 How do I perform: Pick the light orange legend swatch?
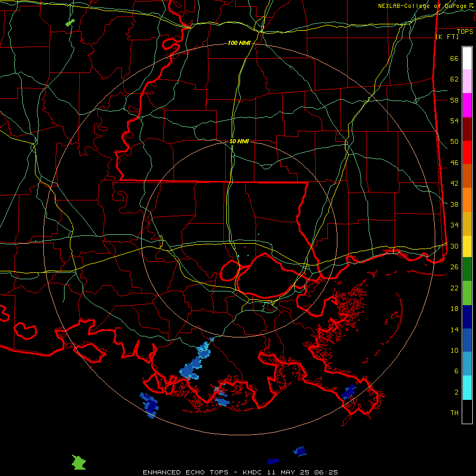467,200
